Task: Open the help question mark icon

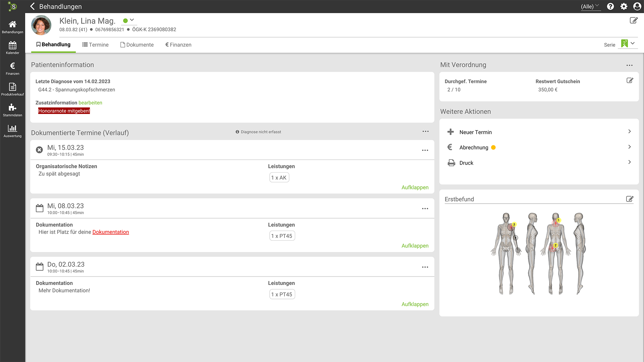Action: (610, 6)
